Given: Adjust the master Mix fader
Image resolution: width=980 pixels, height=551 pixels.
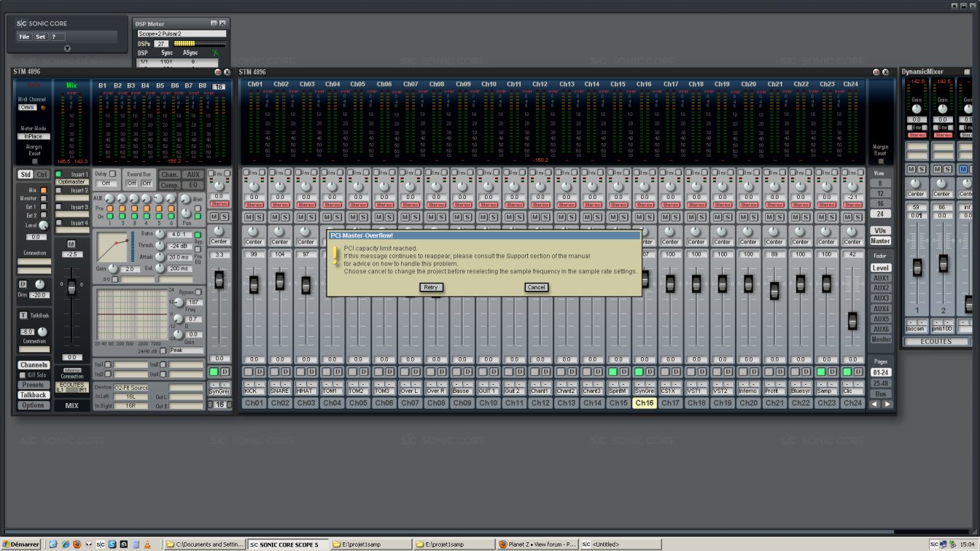Looking at the screenshot, I should click(x=71, y=287).
